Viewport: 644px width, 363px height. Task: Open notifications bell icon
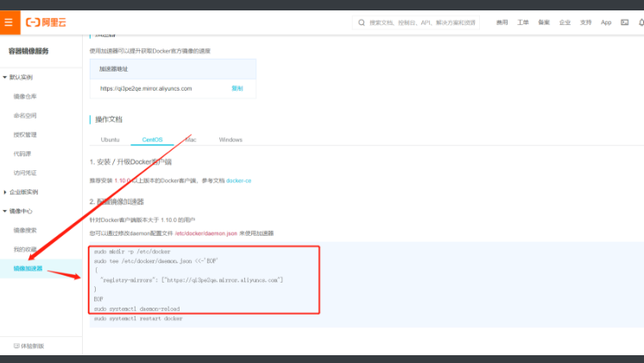point(641,22)
